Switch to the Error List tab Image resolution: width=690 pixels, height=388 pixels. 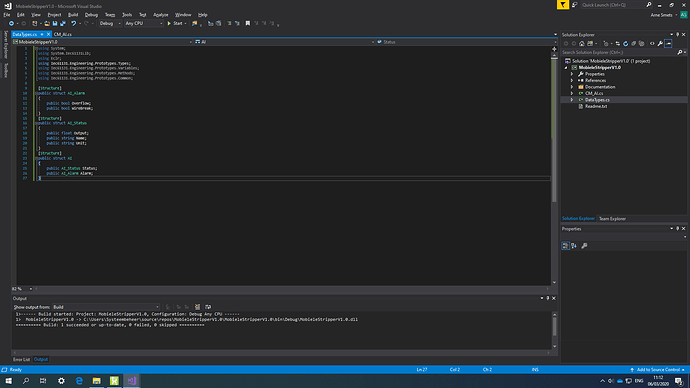(21, 359)
